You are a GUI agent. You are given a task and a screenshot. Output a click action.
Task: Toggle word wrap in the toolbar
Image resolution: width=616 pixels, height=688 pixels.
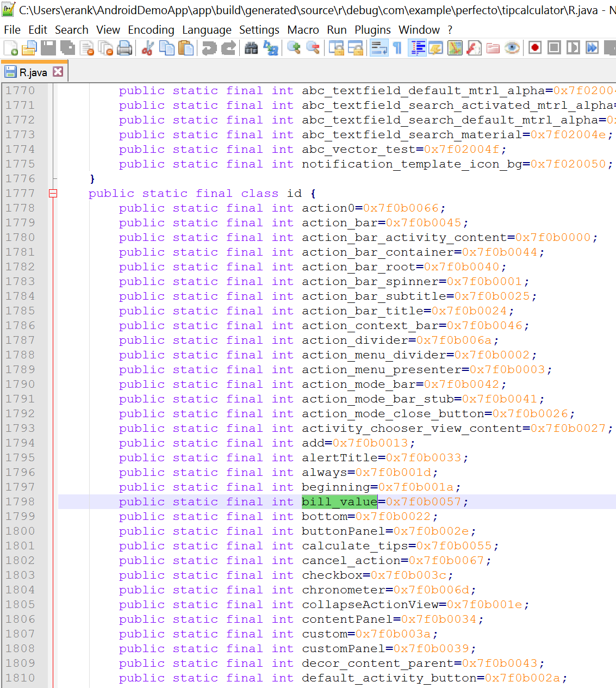[x=378, y=48]
